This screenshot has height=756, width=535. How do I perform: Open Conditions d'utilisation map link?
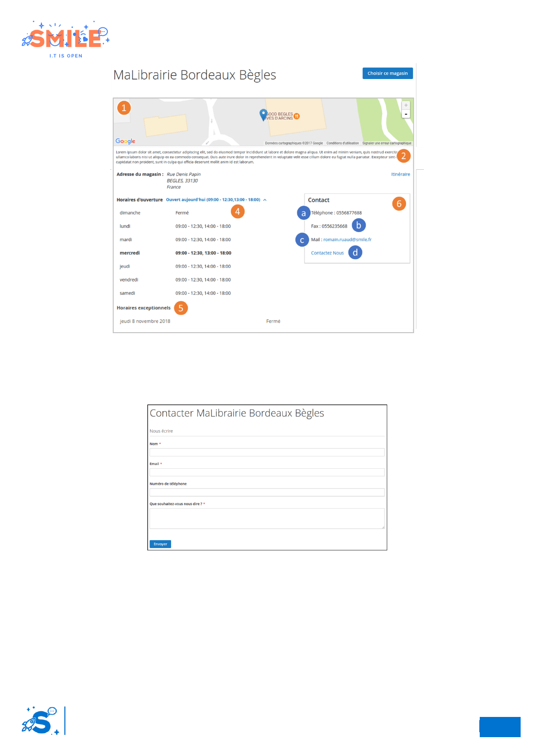342,143
